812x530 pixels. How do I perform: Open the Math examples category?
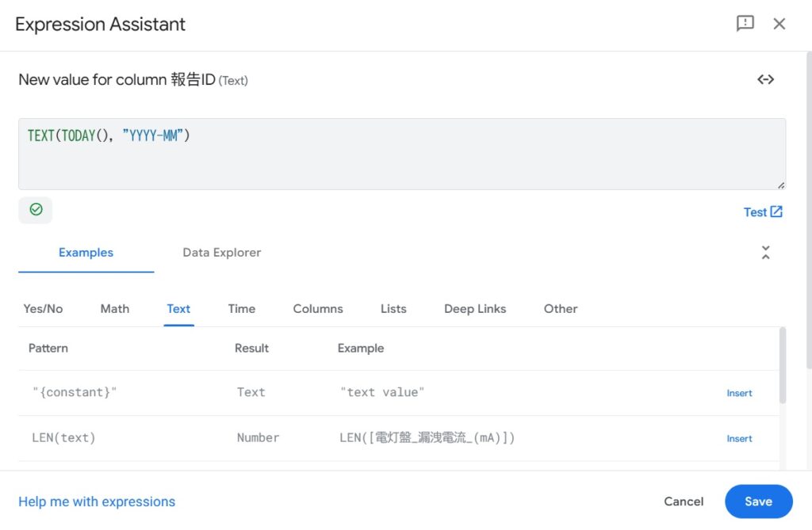point(114,309)
